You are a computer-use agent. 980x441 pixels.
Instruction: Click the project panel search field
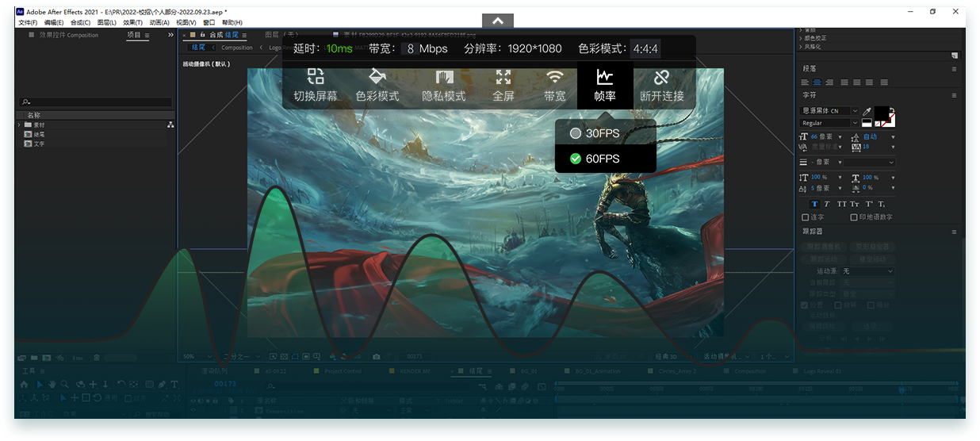pyautogui.click(x=96, y=102)
